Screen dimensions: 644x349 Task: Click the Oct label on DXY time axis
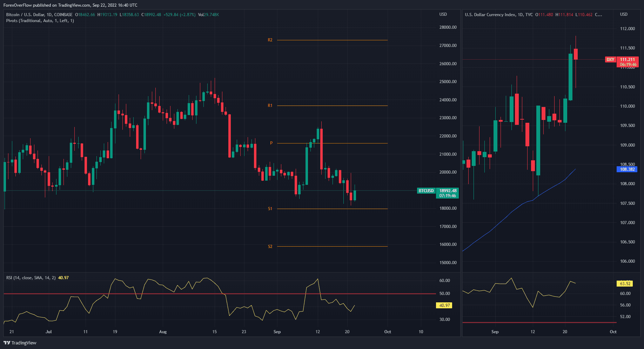click(613, 332)
